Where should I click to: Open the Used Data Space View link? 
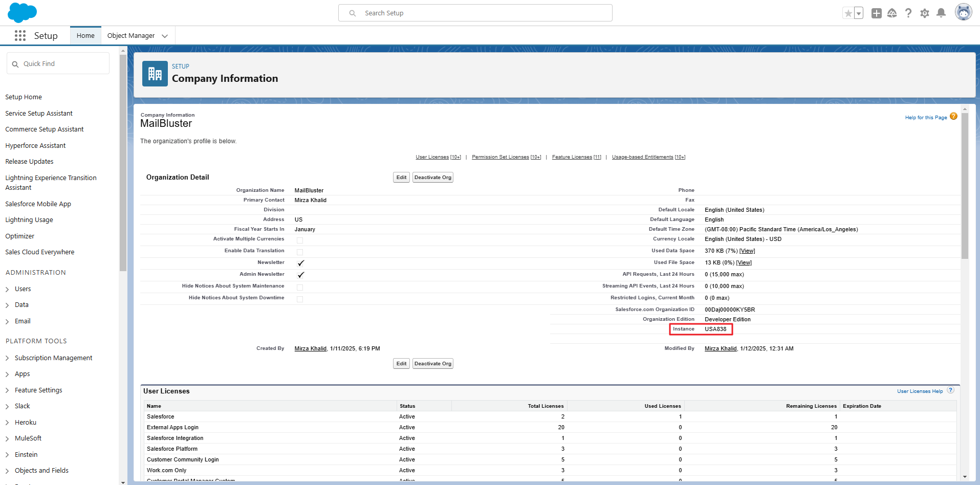[x=747, y=251]
